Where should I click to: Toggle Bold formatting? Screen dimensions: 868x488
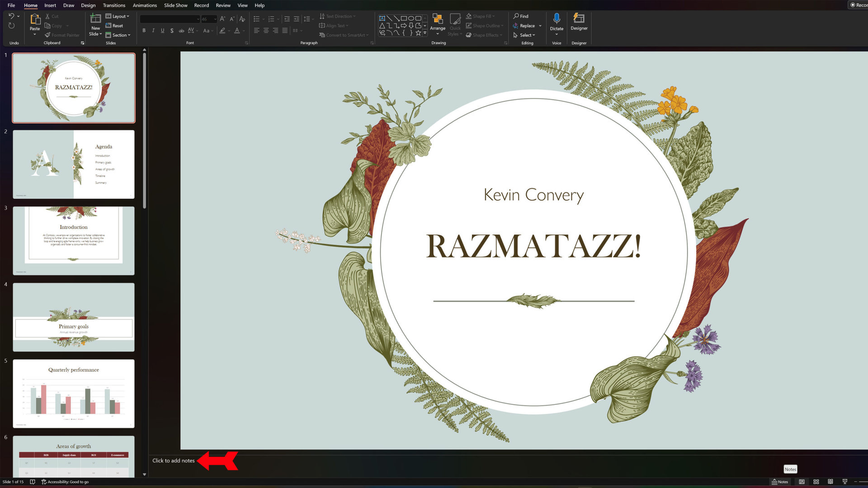[x=144, y=31]
